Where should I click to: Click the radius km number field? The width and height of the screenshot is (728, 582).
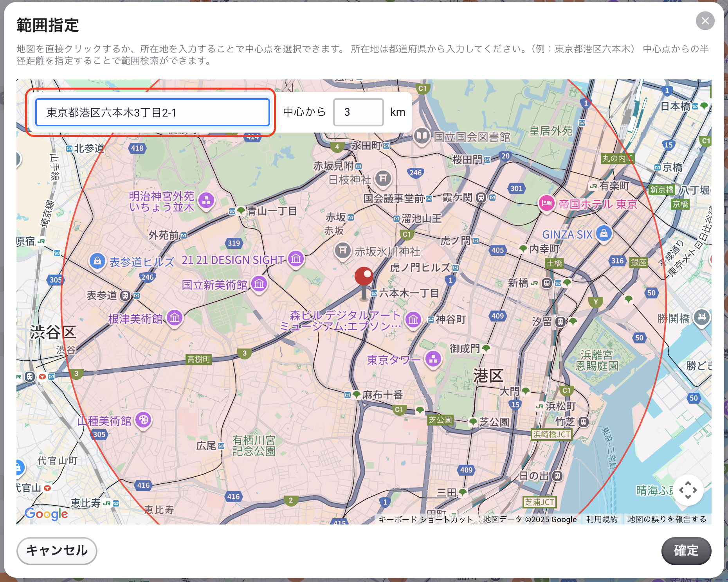click(x=358, y=112)
